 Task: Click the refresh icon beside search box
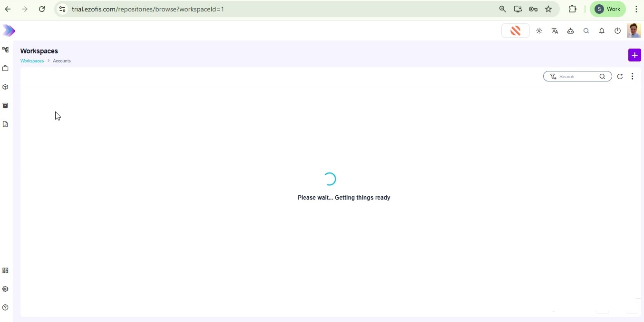click(620, 77)
